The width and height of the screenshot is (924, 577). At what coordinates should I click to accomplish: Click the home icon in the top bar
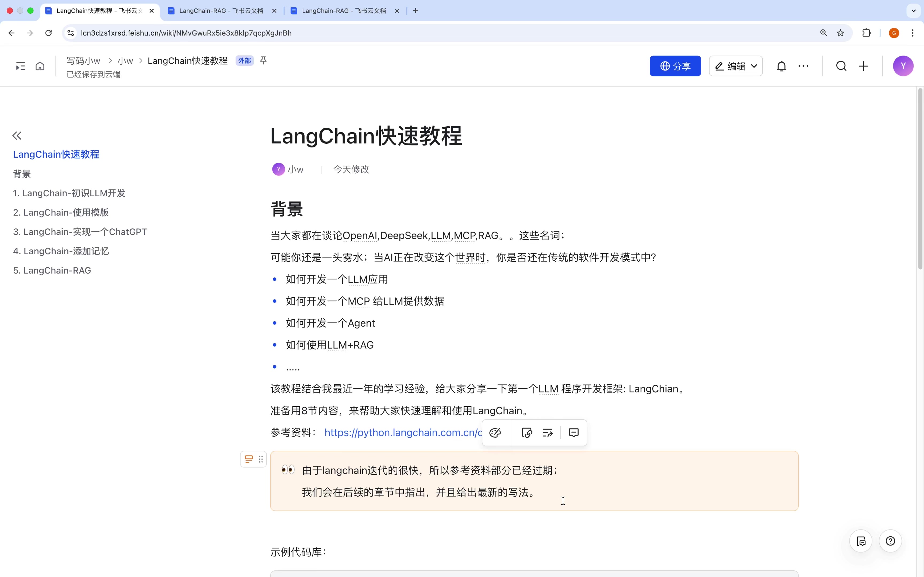(x=40, y=66)
